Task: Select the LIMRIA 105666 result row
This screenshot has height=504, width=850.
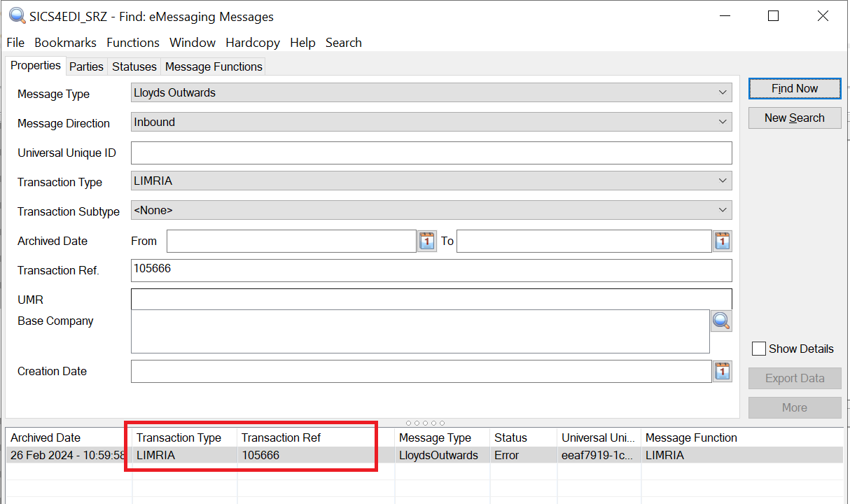Action: pos(280,455)
